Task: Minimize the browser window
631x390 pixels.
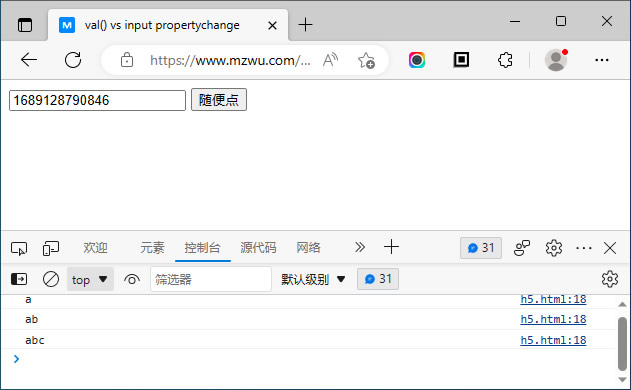Action: click(x=515, y=21)
